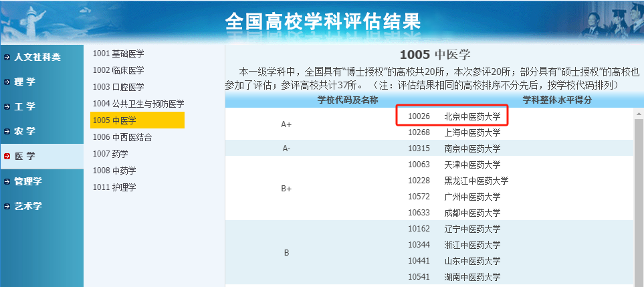Click school code 10541

click(x=419, y=277)
